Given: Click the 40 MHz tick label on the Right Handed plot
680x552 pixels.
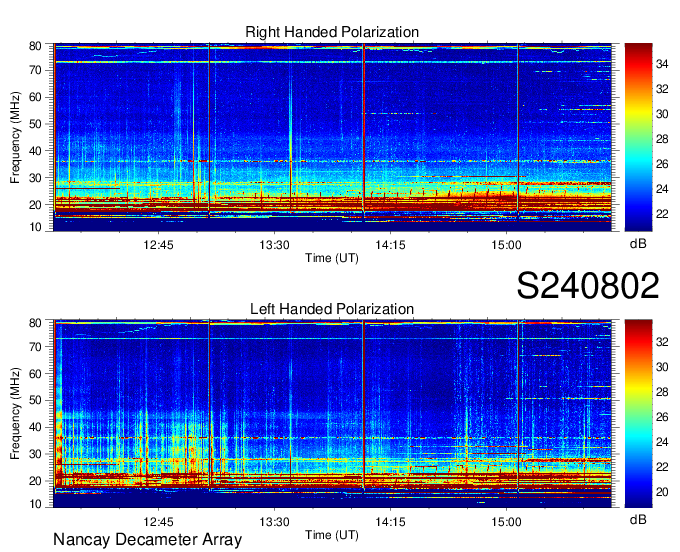Looking at the screenshot, I should pos(35,151).
